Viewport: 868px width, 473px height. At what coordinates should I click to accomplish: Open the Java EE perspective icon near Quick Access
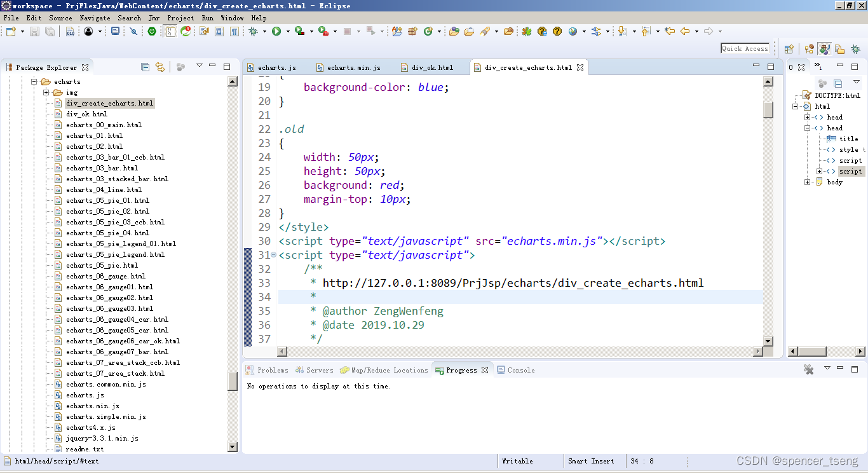pyautogui.click(x=824, y=48)
